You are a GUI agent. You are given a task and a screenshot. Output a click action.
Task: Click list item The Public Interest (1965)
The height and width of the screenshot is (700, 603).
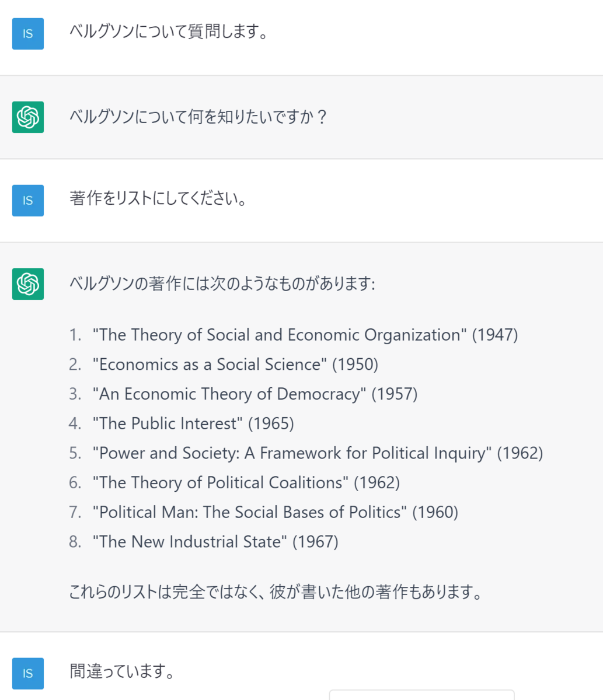pyautogui.click(x=193, y=423)
